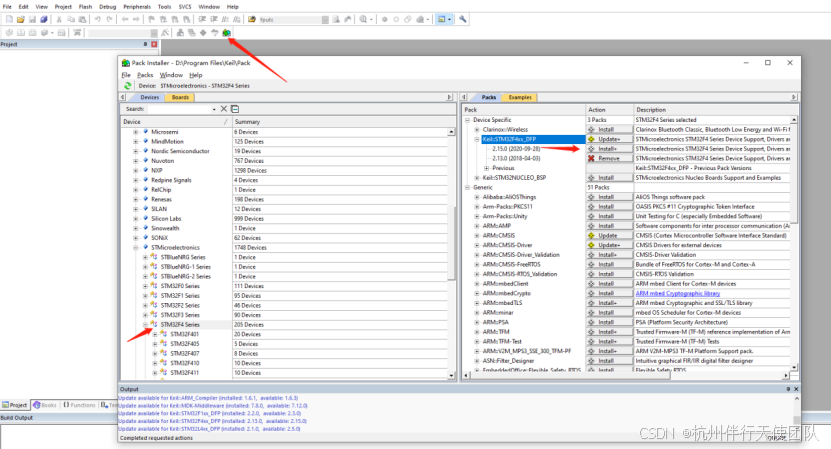Click the Insert breakpoint circle icon
Screen dimensions: 831x449
(384, 20)
